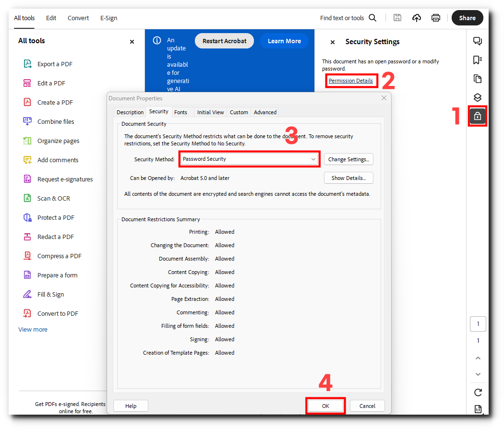
Task: Open the Convert to PDF tool
Action: pyautogui.click(x=50, y=314)
